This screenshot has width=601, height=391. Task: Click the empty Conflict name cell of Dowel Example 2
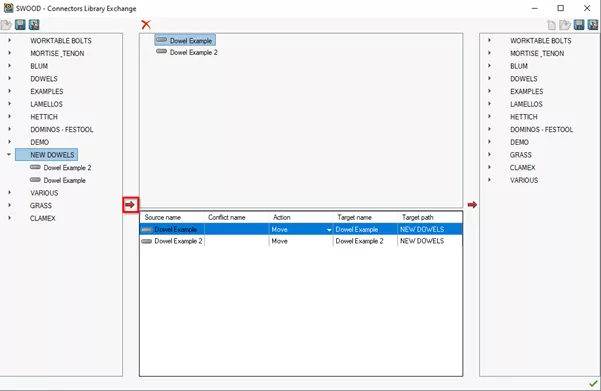(x=236, y=241)
